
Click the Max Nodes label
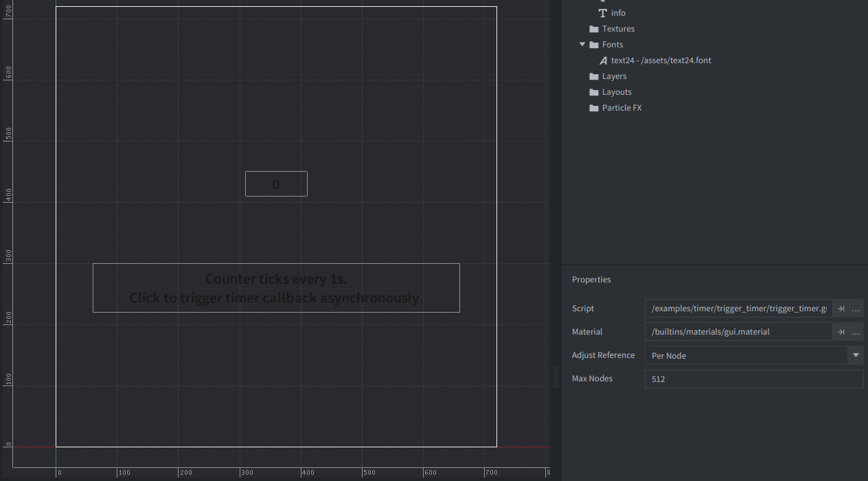coord(592,379)
